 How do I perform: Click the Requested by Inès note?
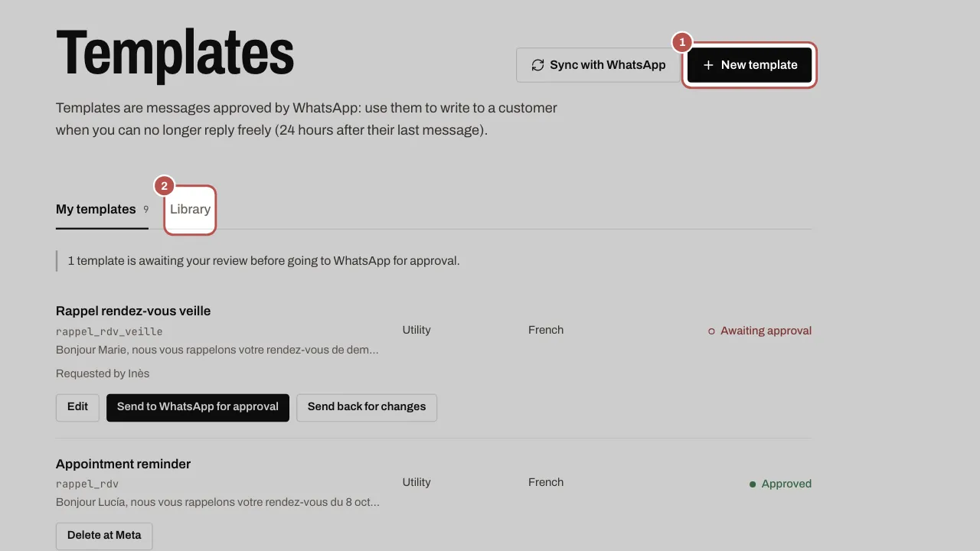tap(103, 373)
